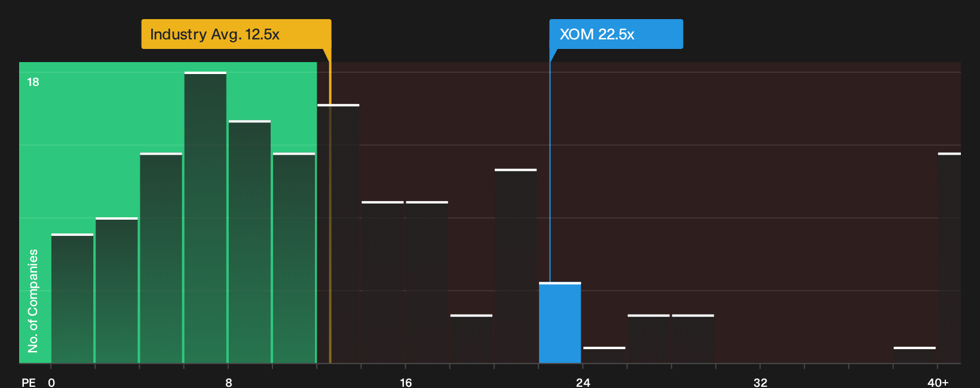Select the dark bar for PE 16 to 18

[427, 282]
